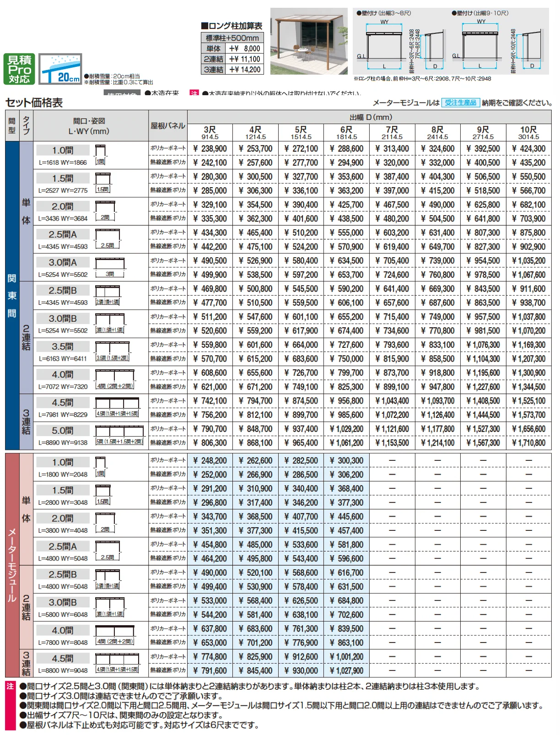The image size is (560, 735).
Task: Select the 10尺 3014.5 column header
Action: tap(528, 132)
